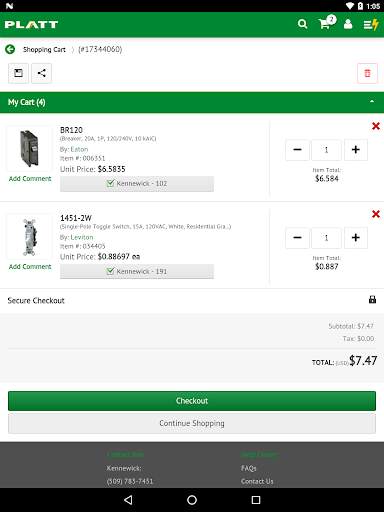Open Kennewick - 102 availability button

coord(137,184)
